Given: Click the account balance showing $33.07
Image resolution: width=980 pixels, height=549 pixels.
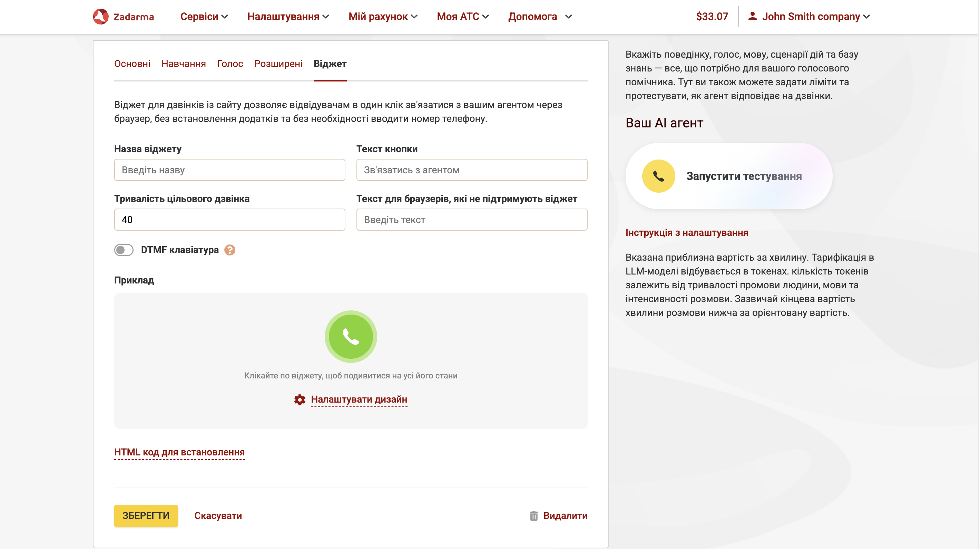Looking at the screenshot, I should pos(712,16).
